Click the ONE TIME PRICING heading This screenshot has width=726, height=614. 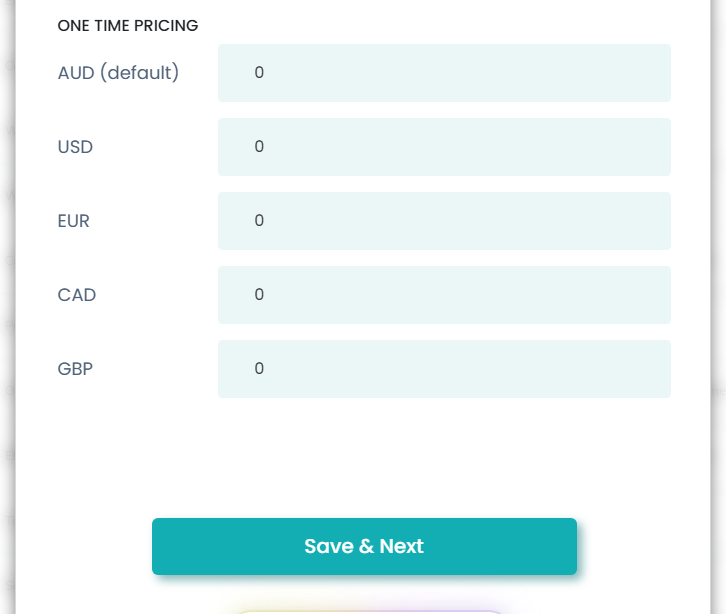coord(128,26)
